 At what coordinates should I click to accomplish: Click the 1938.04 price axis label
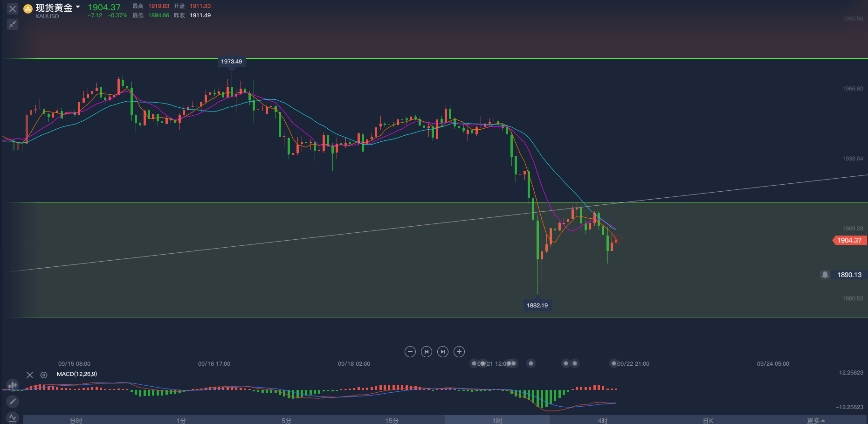pos(853,159)
